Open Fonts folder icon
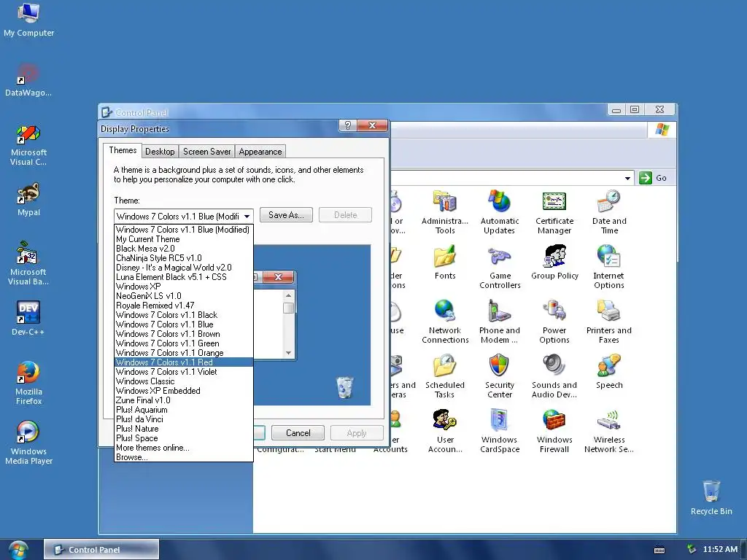The image size is (747, 560). coord(445,262)
